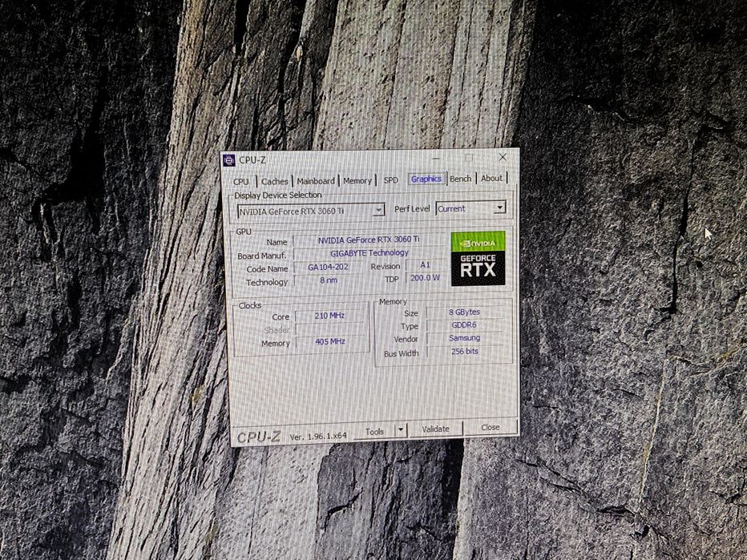Expand the Tools button dropdown arrow
This screenshot has width=747, height=560.
pos(401,430)
